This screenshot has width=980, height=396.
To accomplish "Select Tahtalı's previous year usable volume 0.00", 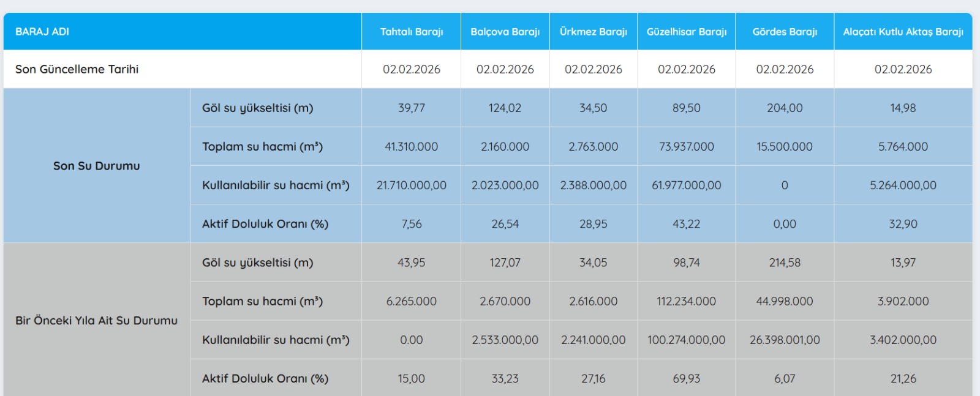I will coord(411,340).
